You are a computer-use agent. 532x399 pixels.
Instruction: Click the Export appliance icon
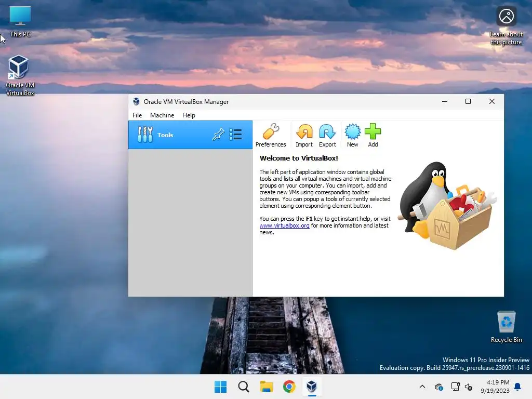coord(327,136)
